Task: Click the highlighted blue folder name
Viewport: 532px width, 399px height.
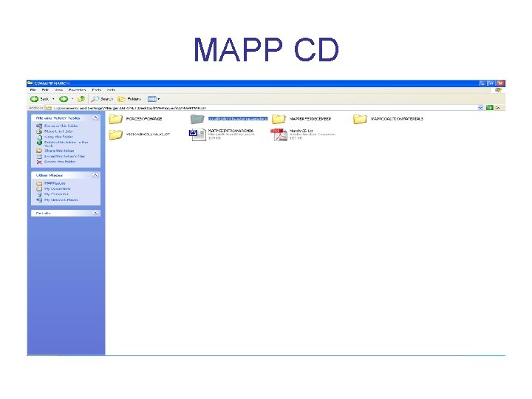Action: tap(238, 119)
